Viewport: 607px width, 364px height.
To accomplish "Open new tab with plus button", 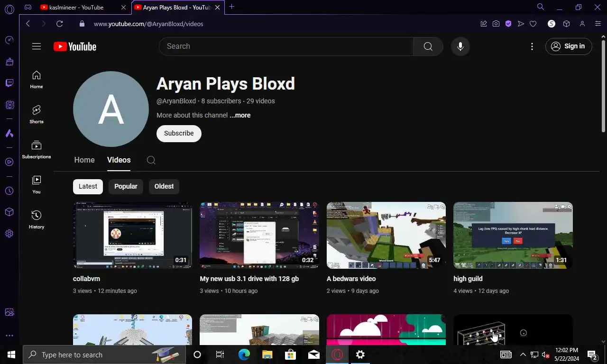I will 231,7.
